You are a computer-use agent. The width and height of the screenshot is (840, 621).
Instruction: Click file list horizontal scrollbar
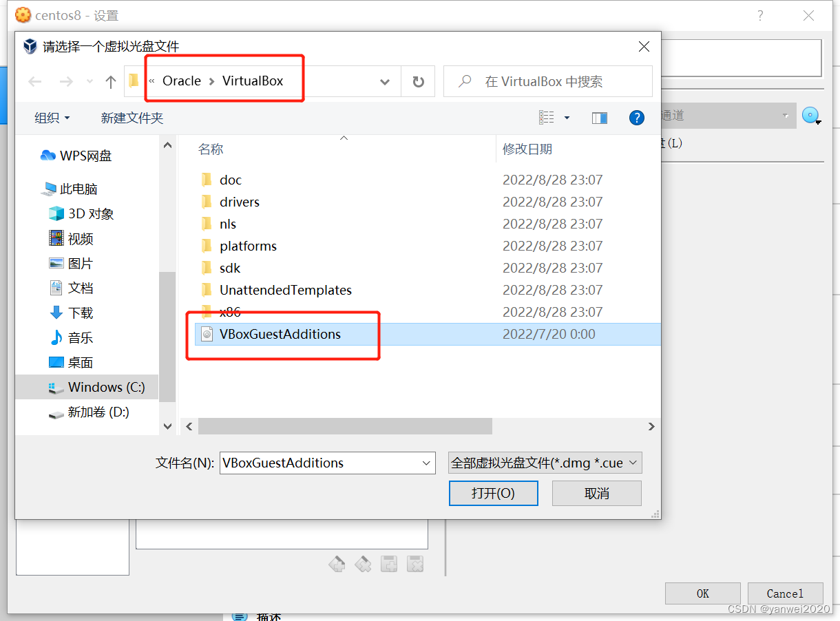pyautogui.click(x=345, y=427)
